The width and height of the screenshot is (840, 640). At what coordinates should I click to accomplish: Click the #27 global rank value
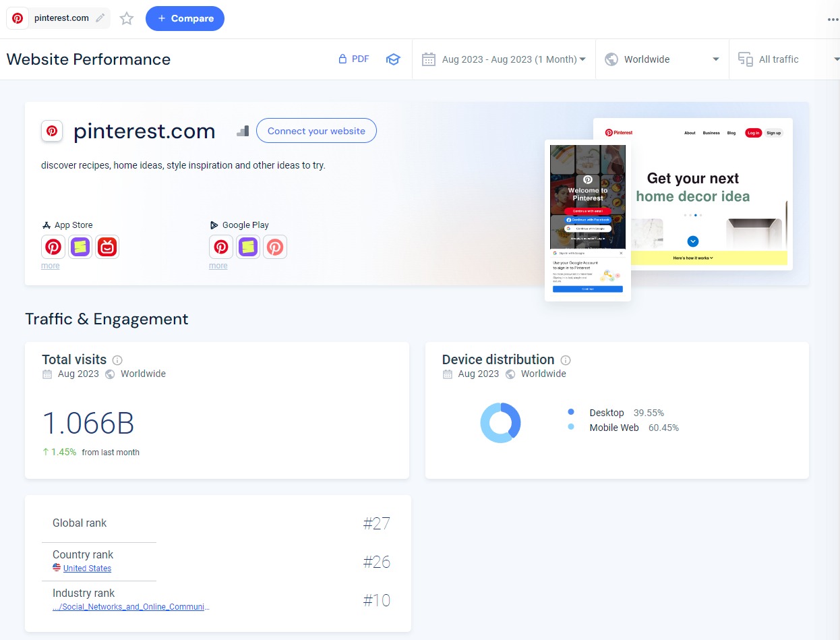(x=377, y=523)
